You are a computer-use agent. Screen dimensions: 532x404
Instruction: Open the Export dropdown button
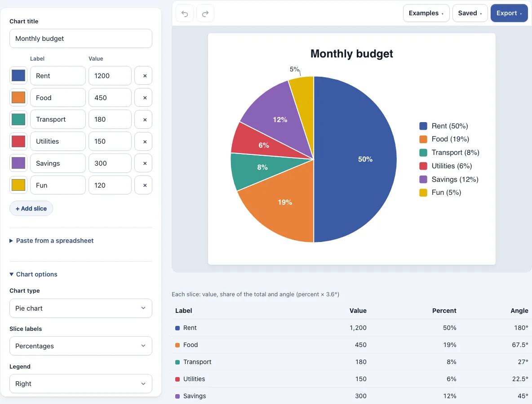pyautogui.click(x=509, y=13)
